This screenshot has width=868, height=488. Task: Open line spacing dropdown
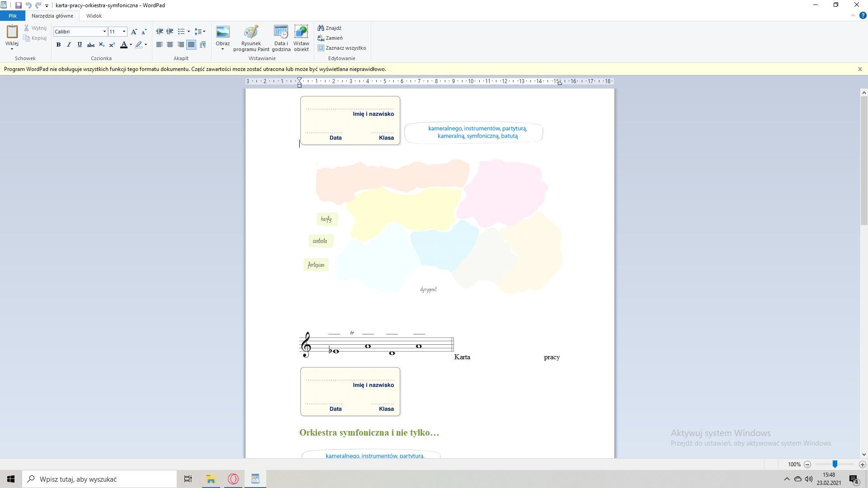[200, 32]
